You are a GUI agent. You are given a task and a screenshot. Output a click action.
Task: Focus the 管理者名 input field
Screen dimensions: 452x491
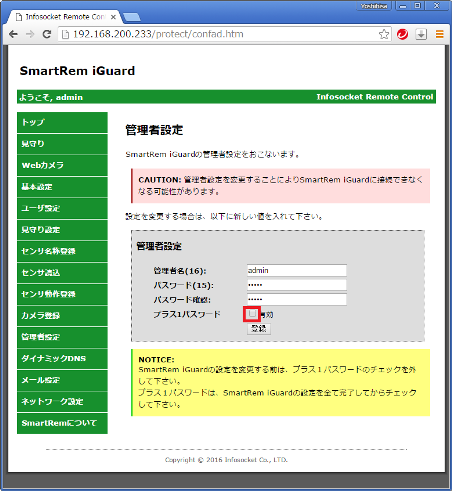coord(297,270)
